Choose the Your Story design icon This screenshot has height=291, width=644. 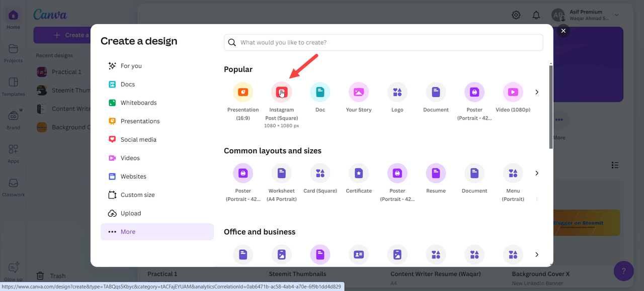[359, 92]
